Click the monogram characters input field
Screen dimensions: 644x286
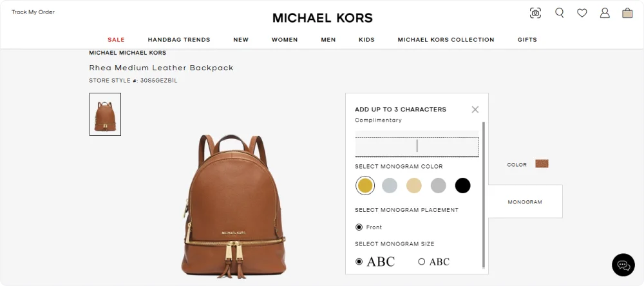(x=417, y=146)
